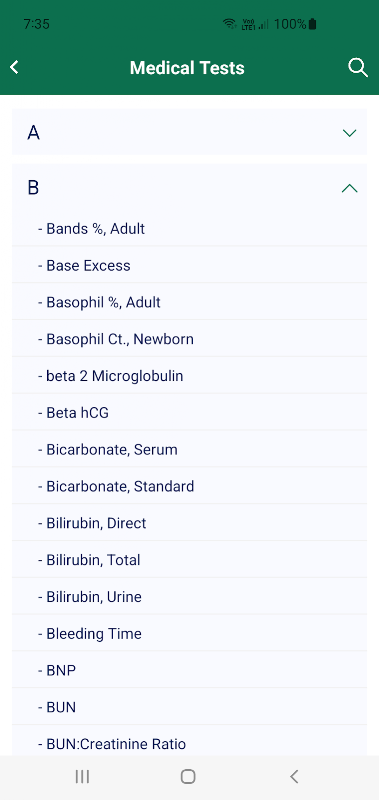The image size is (379, 800).
Task: Open Bicarbonate, Serum test
Action: click(x=189, y=449)
